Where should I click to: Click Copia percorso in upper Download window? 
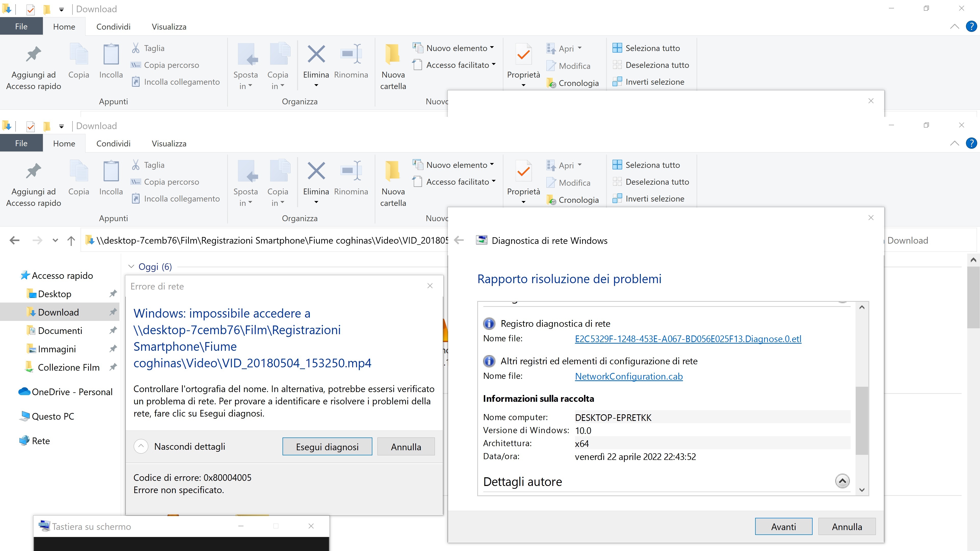pos(165,65)
